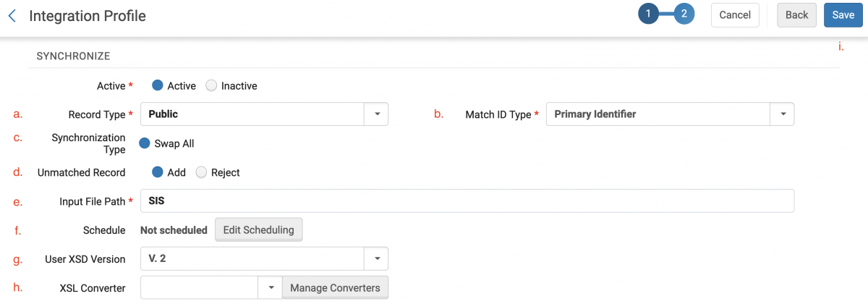This screenshot has width=868, height=304.
Task: Click the Input File Path field
Action: click(x=467, y=201)
